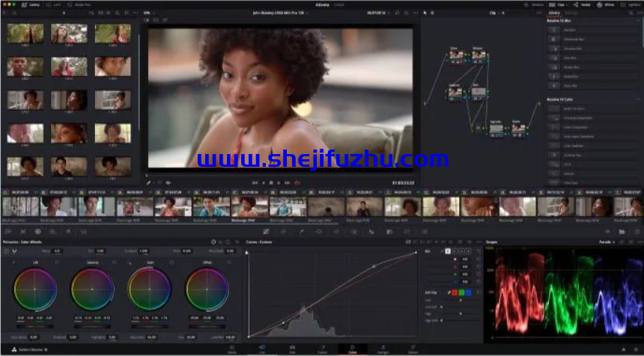The image size is (644, 356).
Task: Open the Effects panel from top toolbar
Action: (x=605, y=4)
